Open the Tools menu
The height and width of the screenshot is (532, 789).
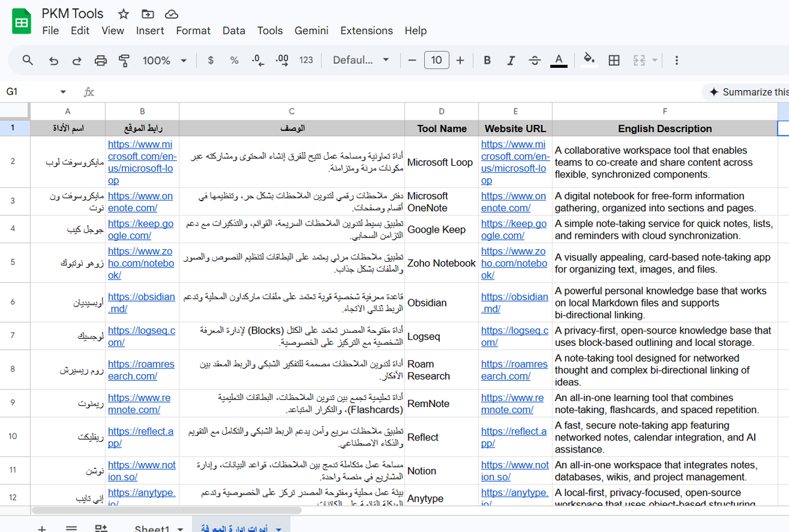click(270, 30)
